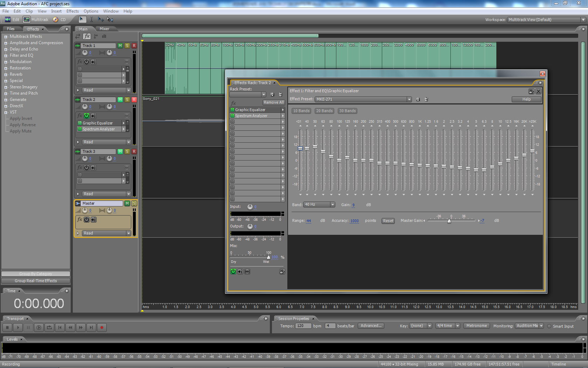Screen dimensions: 588x368
Task: Arm Track 3 for record
Action: pos(134,151)
